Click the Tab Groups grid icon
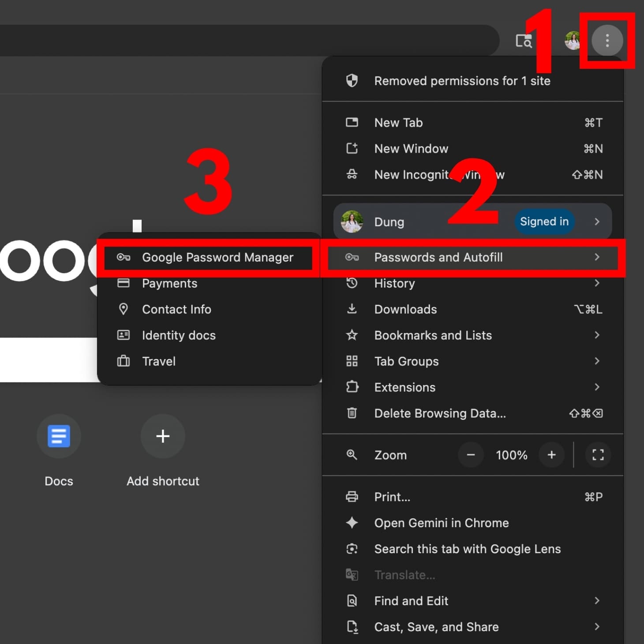The height and width of the screenshot is (644, 644). click(352, 361)
